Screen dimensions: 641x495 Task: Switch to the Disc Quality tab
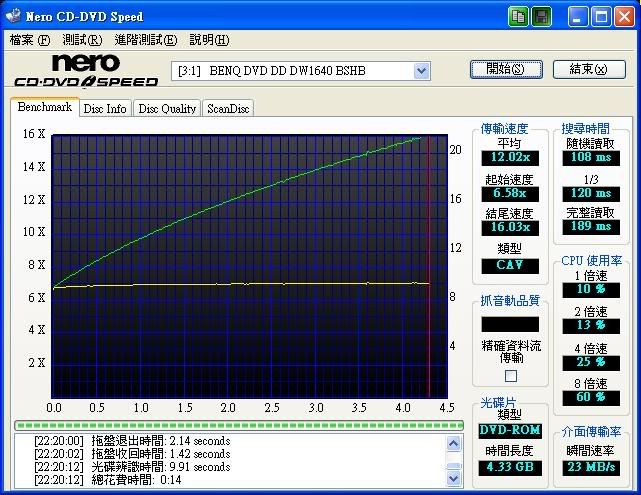pos(166,109)
